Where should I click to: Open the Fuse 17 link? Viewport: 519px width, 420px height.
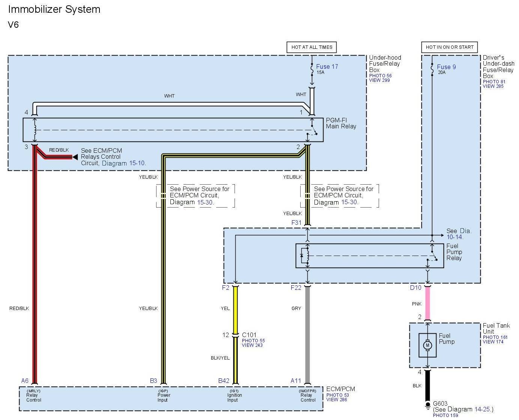click(x=327, y=66)
